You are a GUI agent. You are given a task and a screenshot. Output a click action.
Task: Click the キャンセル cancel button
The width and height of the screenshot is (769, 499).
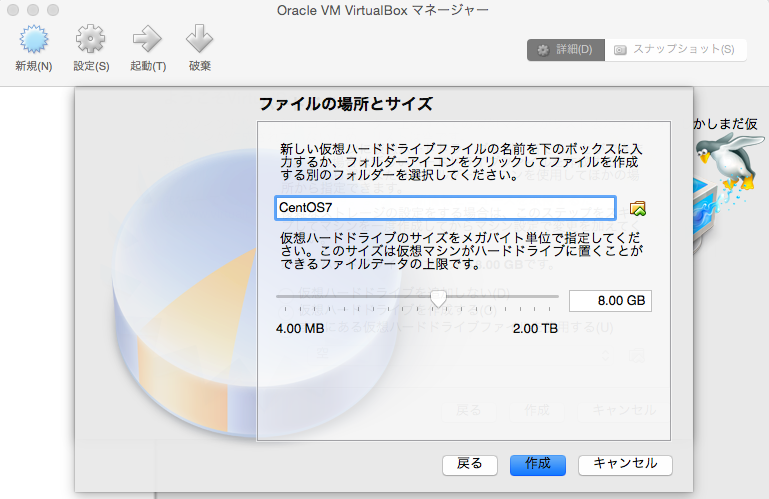pos(625,464)
